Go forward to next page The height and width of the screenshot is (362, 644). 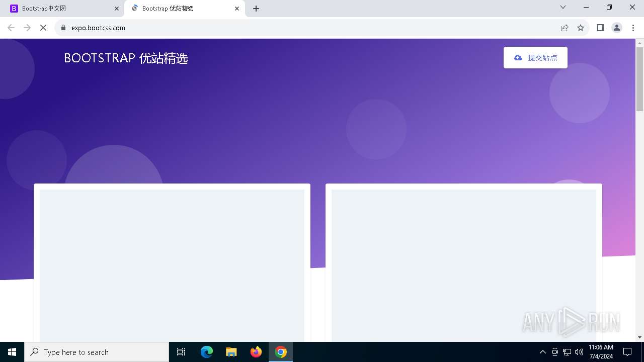coord(27,28)
